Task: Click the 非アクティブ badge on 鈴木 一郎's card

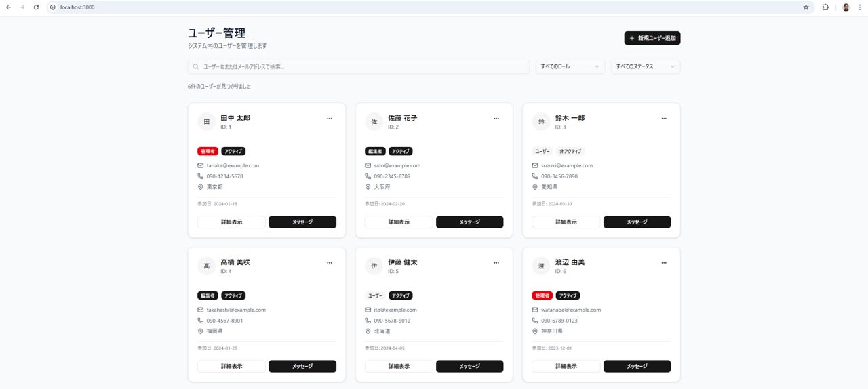Action: (570, 151)
